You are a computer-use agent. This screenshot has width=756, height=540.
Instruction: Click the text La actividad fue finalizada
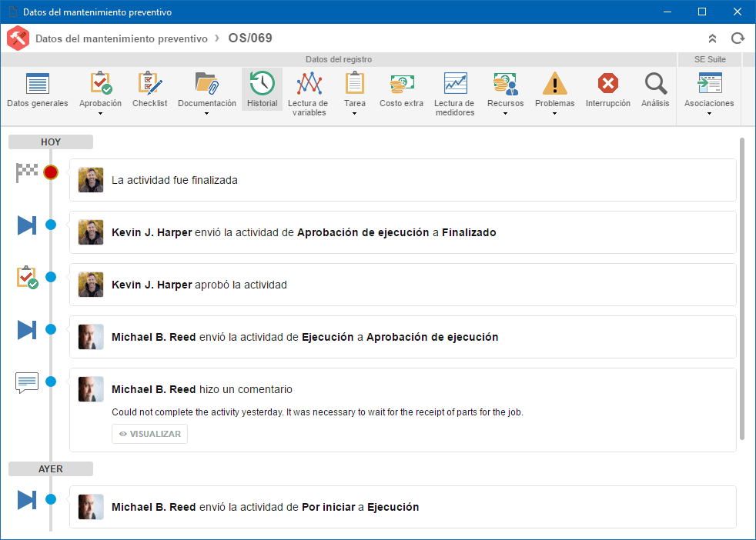coord(175,180)
